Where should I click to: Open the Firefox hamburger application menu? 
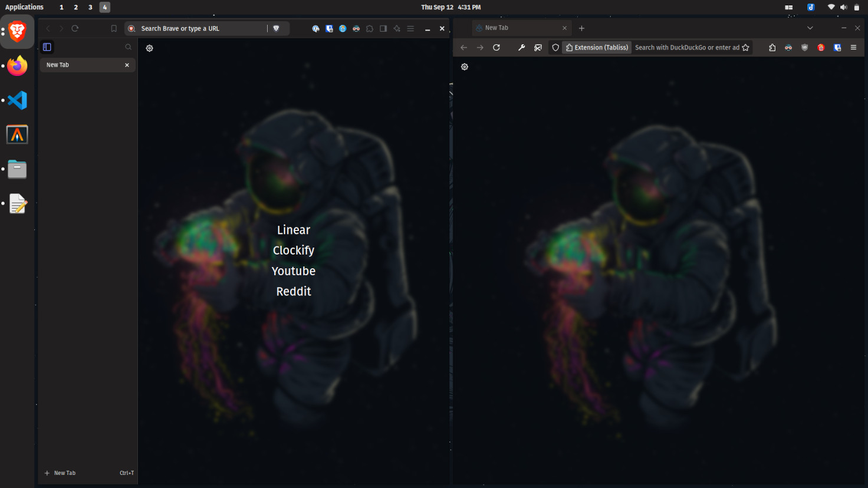click(853, 48)
